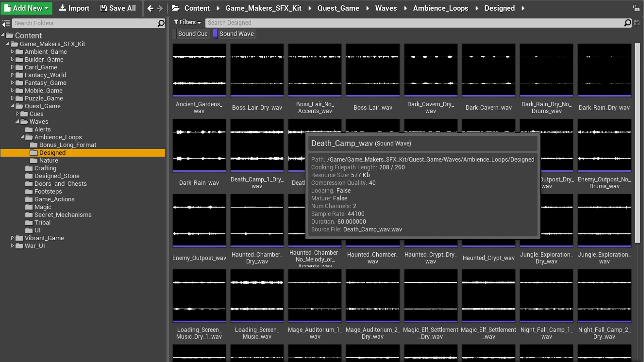
Task: Open the Add New dropdown
Action: pyautogui.click(x=26, y=8)
